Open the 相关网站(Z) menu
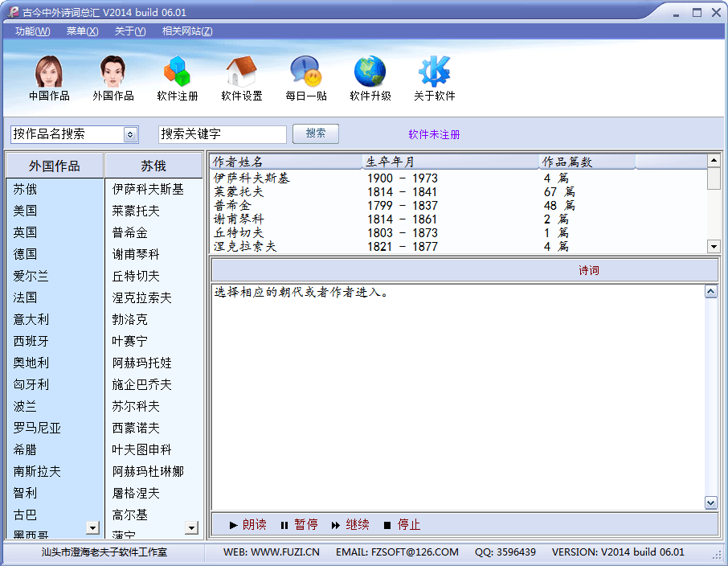The width and height of the screenshot is (728, 566). pos(187,31)
